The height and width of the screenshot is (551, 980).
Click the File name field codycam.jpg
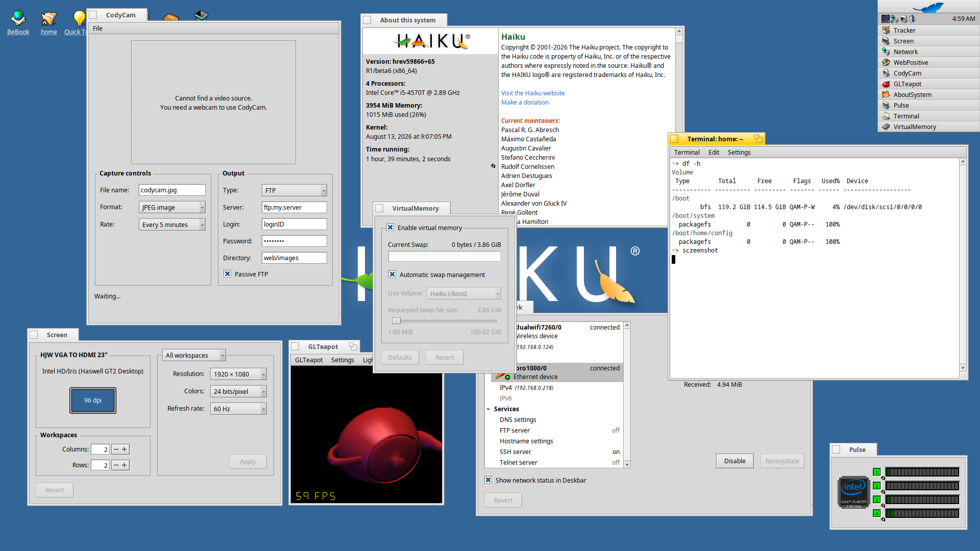pyautogui.click(x=172, y=190)
